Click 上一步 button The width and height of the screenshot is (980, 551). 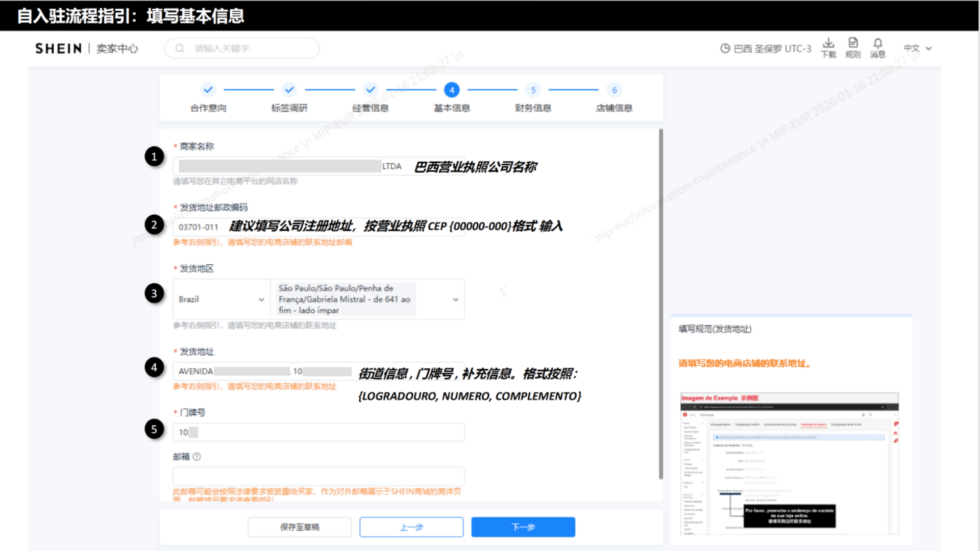point(411,527)
